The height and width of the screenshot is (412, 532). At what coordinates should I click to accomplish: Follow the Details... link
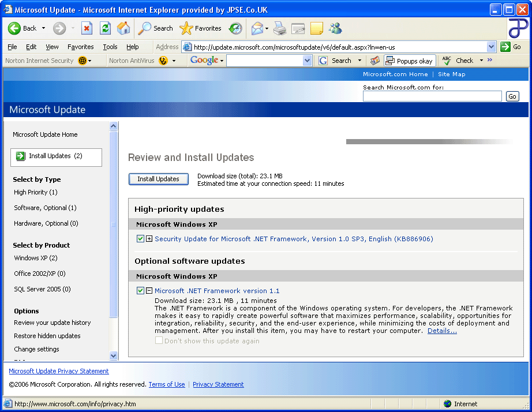click(442, 331)
